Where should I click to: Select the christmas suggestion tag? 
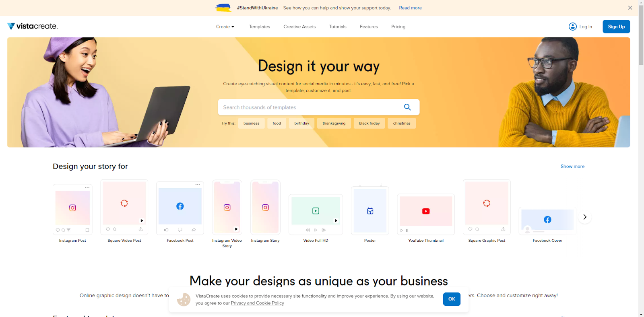[x=402, y=123]
